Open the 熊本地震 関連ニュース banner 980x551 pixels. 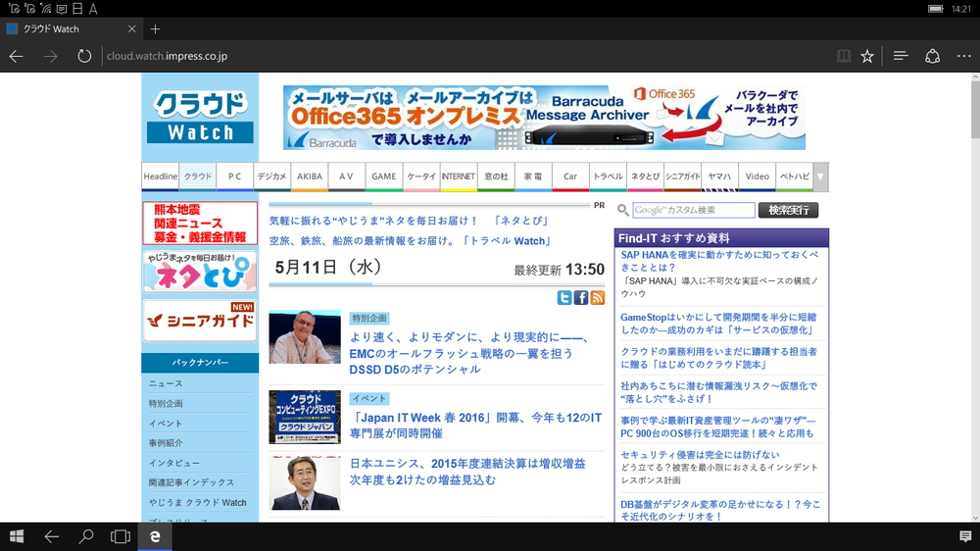point(200,224)
